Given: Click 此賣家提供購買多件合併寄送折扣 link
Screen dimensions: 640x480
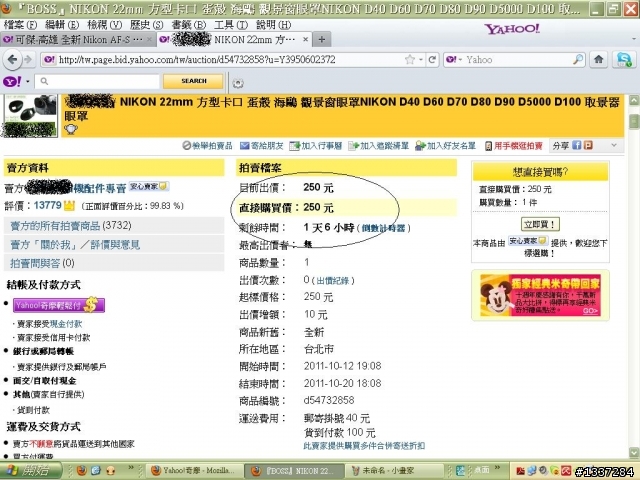Looking at the screenshot, I should tap(364, 446).
